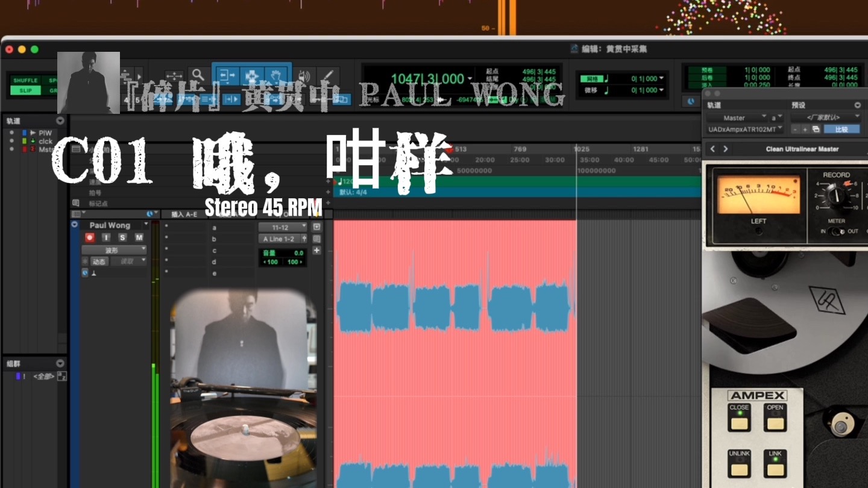Click the markers ruler comment icon
Image resolution: width=868 pixels, height=488 pixels.
pyautogui.click(x=75, y=203)
